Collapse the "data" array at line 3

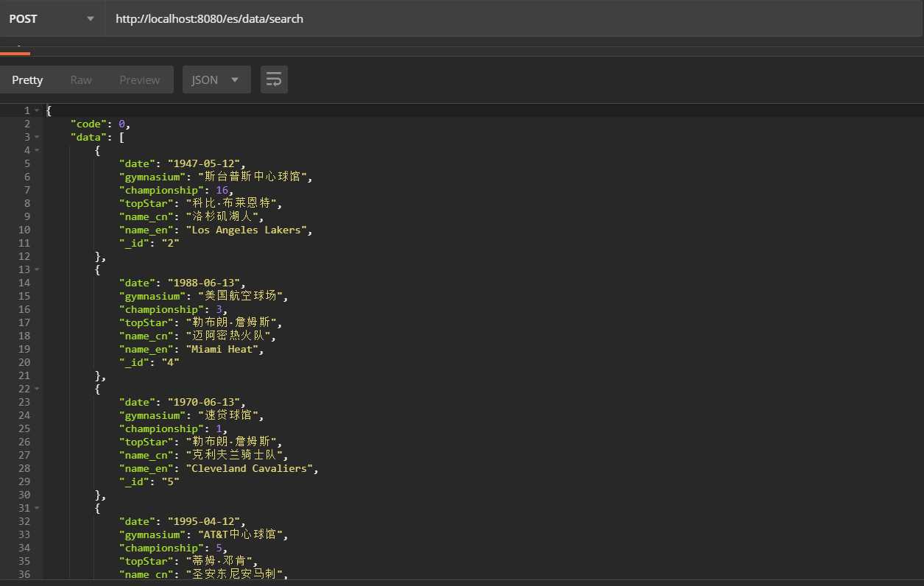(37, 137)
